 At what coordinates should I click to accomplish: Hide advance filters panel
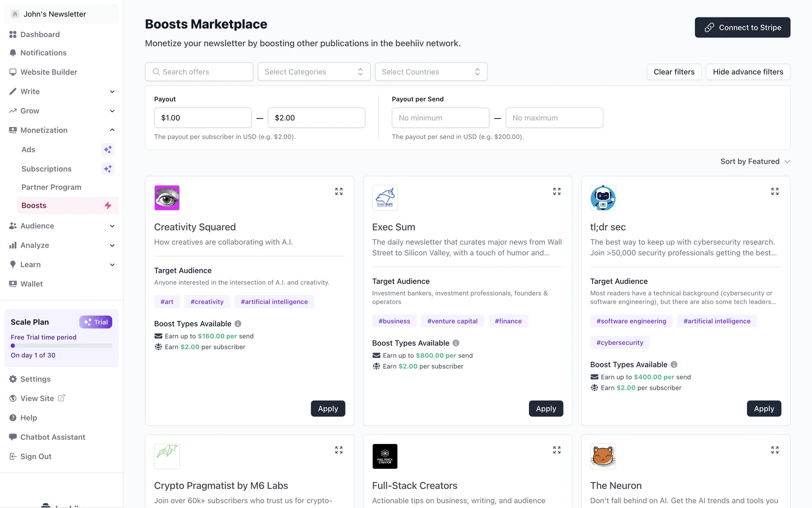(748, 72)
